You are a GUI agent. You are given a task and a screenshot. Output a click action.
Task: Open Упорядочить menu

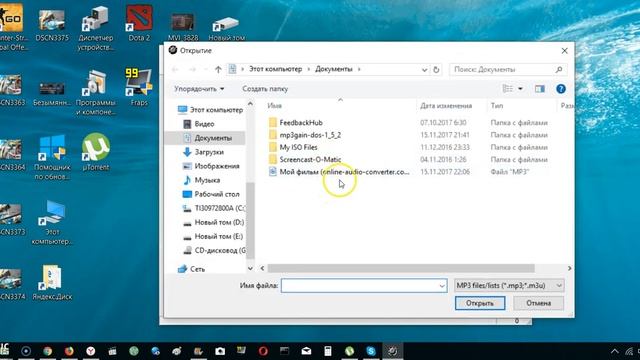pos(199,89)
